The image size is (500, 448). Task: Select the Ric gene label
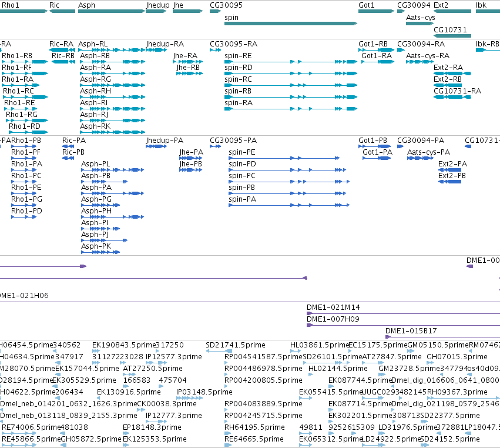pyautogui.click(x=54, y=5)
